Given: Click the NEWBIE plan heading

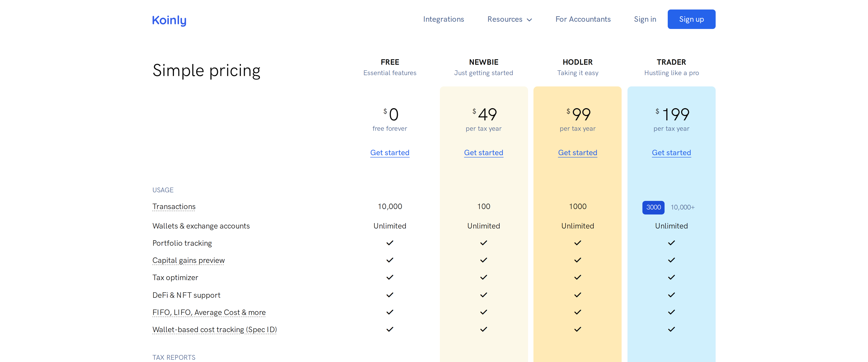Looking at the screenshot, I should tap(484, 62).
